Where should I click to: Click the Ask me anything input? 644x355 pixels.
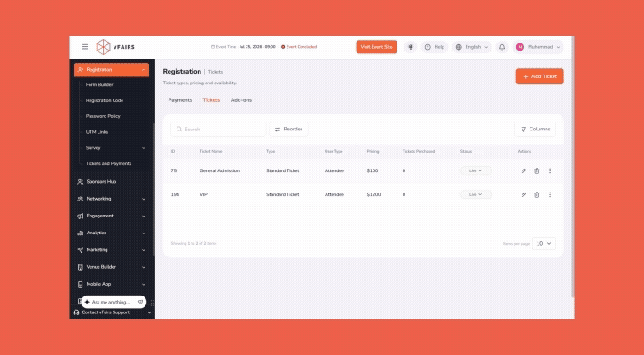114,302
